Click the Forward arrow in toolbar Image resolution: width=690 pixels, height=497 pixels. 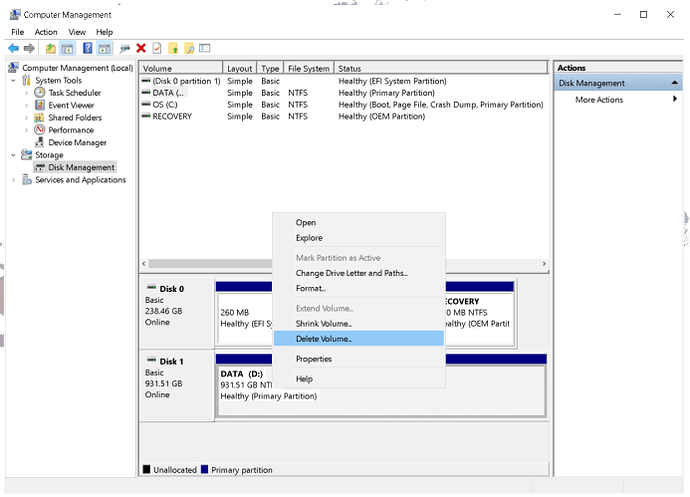(x=29, y=48)
